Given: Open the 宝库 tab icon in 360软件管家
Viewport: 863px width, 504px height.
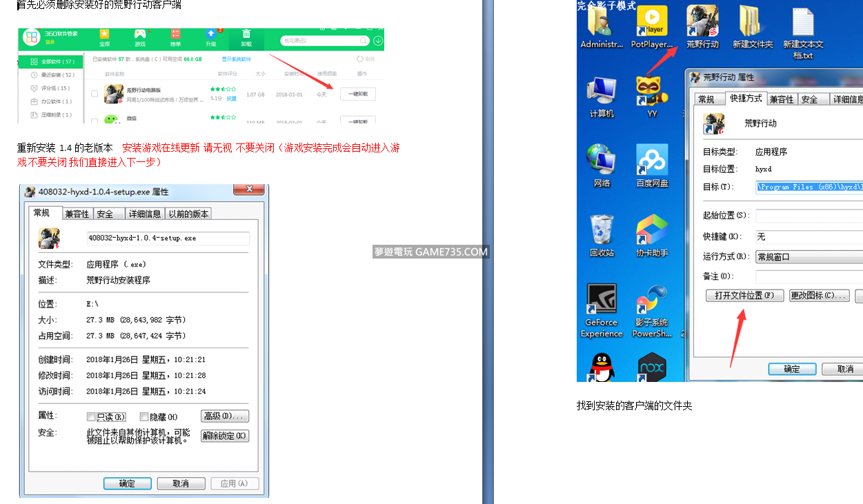Looking at the screenshot, I should coord(104,34).
